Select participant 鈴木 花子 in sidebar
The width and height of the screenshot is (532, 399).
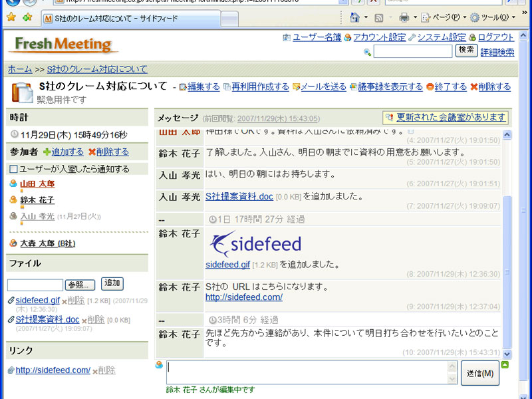coord(37,200)
